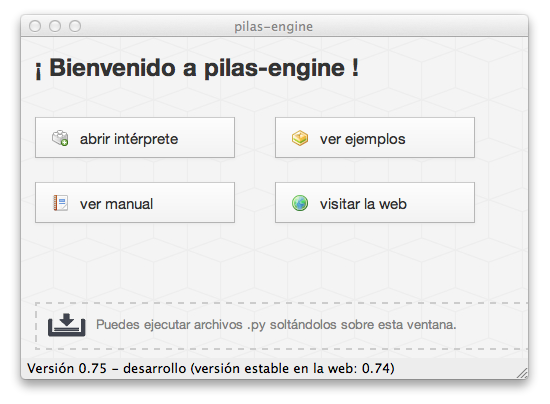Click the 'Versión 0.75 – desarrollo' status text
This screenshot has height=404, width=550.
[x=107, y=369]
